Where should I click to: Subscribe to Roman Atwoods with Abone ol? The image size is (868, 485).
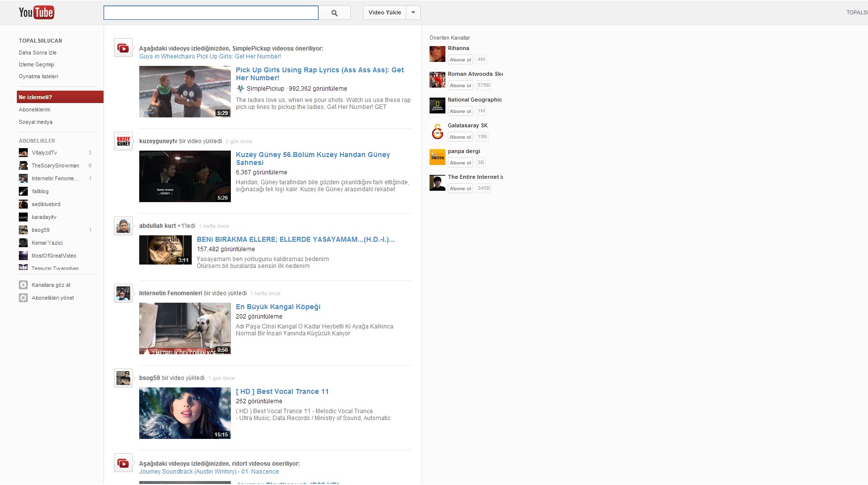pyautogui.click(x=460, y=85)
